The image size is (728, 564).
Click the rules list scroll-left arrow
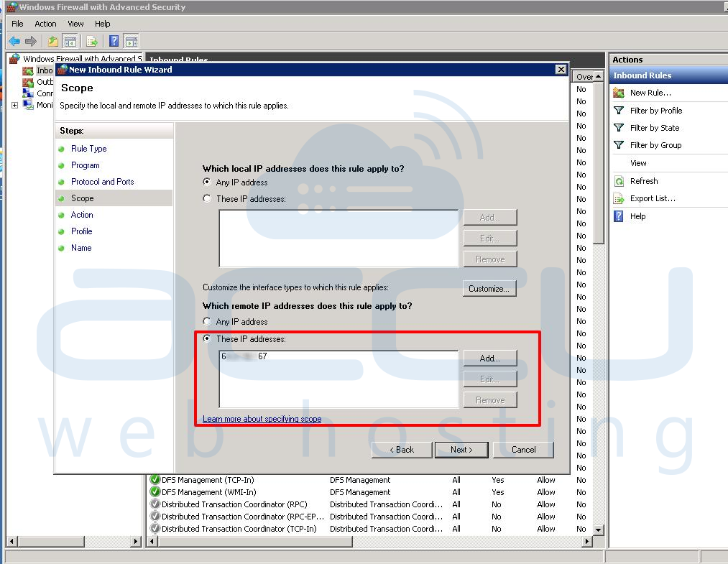[152, 541]
